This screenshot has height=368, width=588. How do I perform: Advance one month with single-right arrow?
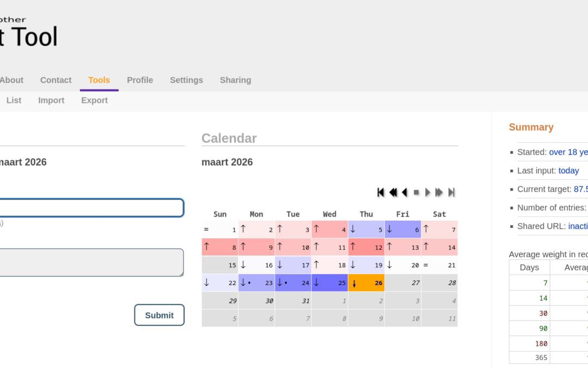[x=427, y=192]
